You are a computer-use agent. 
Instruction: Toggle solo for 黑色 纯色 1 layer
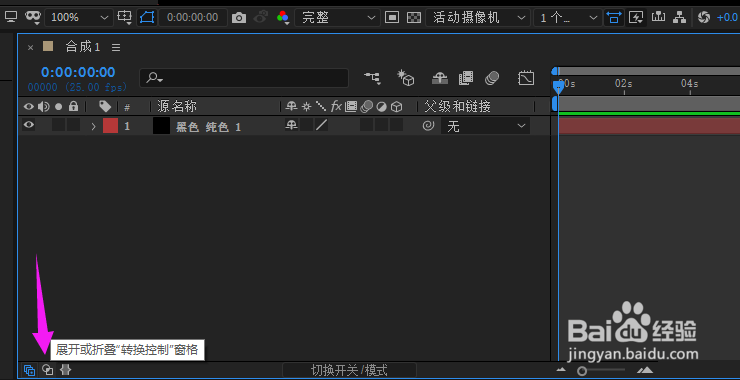[59, 126]
